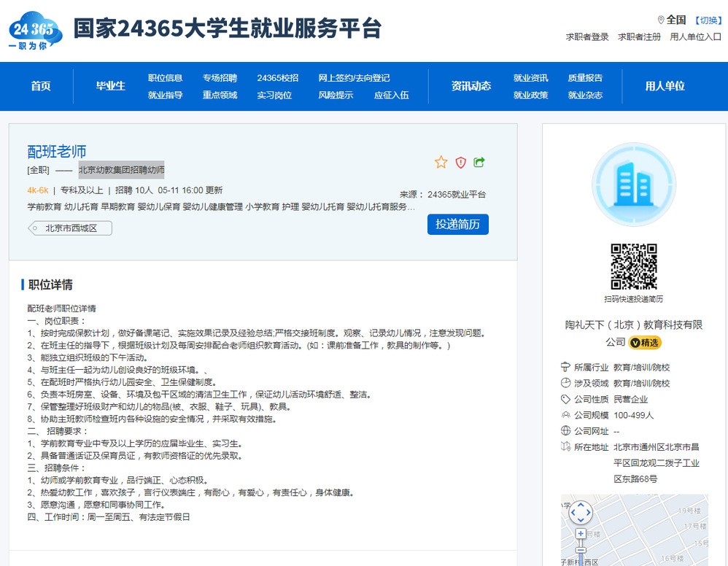Open 用人单位 in the navigation bar
728x566 pixels.
click(x=665, y=86)
